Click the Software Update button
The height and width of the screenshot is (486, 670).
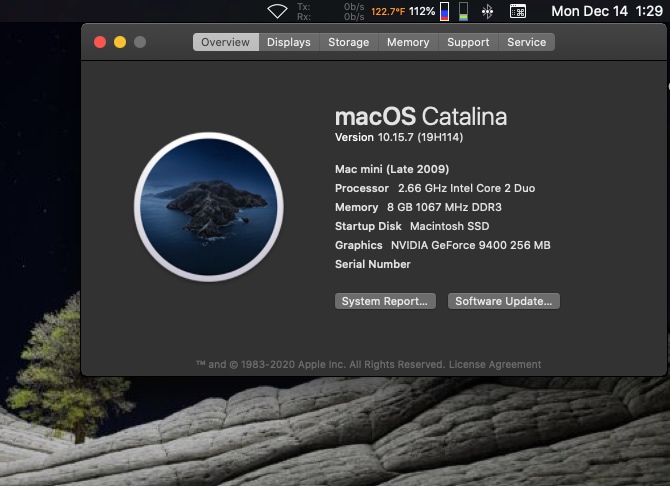coord(504,301)
